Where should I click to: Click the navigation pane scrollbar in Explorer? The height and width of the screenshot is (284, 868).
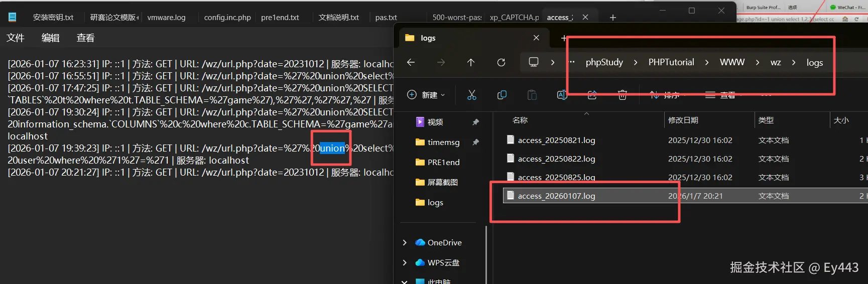point(486,254)
